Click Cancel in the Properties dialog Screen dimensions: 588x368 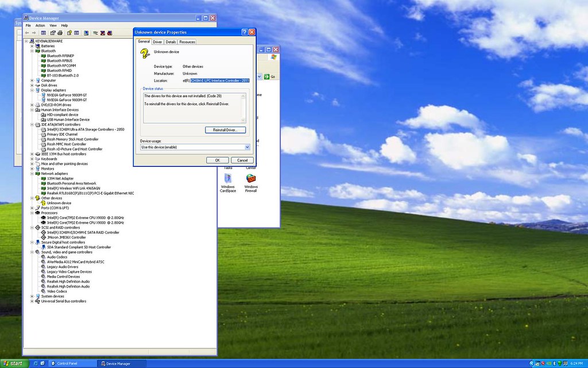pos(242,160)
